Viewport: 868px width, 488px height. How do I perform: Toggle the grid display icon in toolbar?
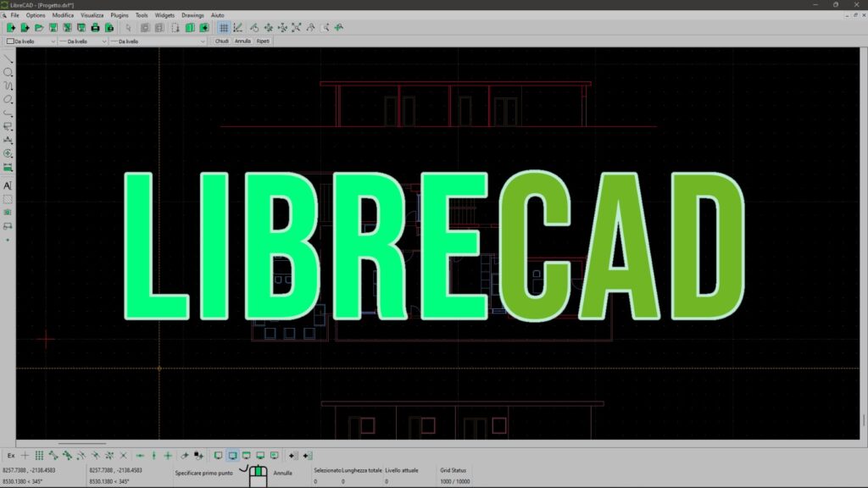click(224, 28)
